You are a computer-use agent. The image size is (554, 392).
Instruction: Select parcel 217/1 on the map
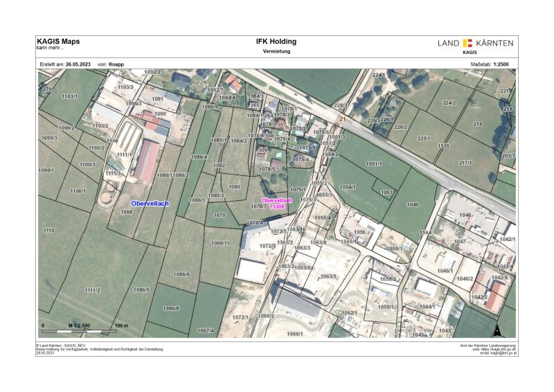[465, 162]
